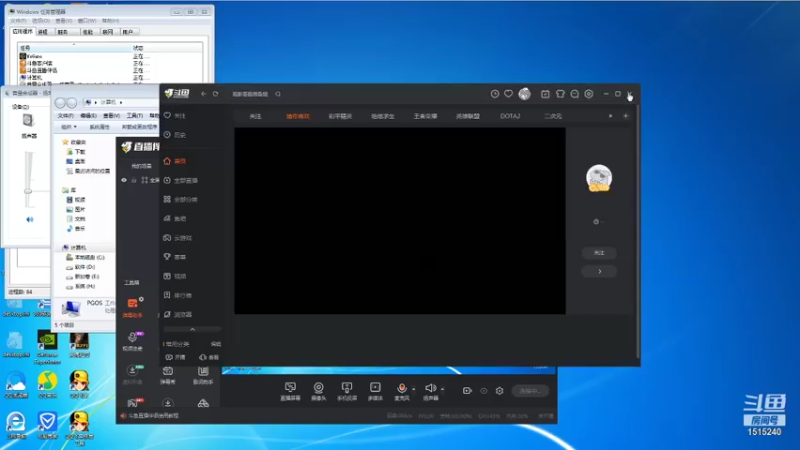800x450 pixels.
Task: Open 进程 tab in Task Manager
Action: coord(43,32)
